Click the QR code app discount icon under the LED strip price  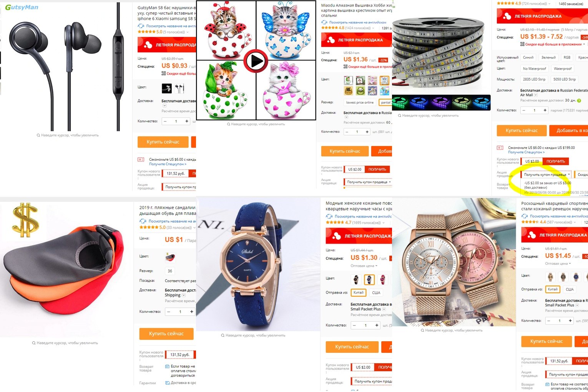[x=522, y=44]
